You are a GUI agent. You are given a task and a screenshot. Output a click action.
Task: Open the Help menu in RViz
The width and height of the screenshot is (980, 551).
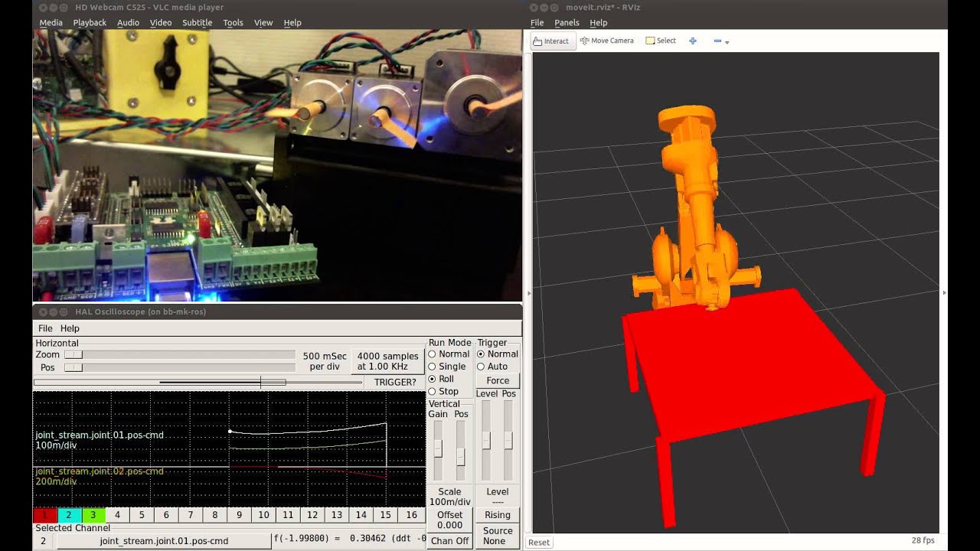click(x=598, y=23)
